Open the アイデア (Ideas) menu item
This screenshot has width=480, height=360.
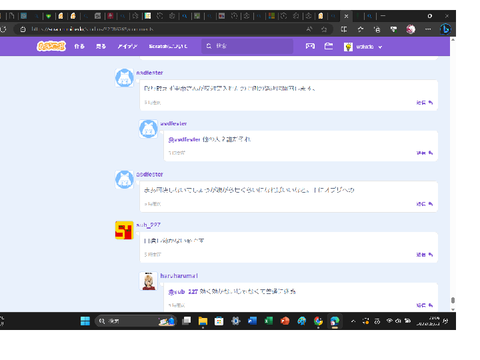[127, 46]
